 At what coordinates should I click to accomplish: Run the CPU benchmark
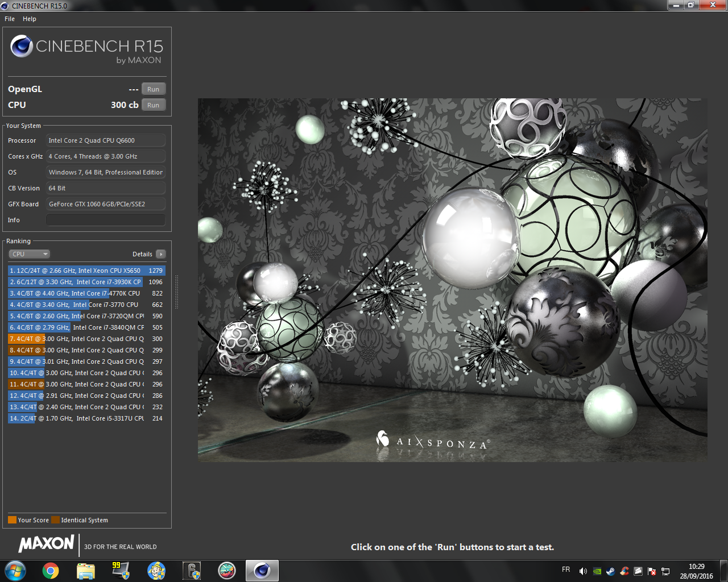tap(154, 105)
